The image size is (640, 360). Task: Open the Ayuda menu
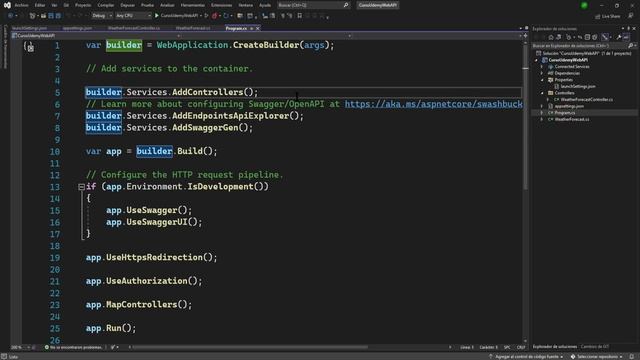coord(265,5)
